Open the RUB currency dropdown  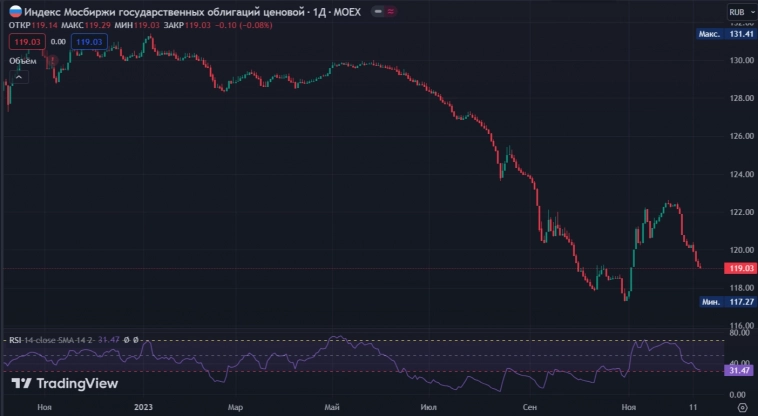[738, 11]
